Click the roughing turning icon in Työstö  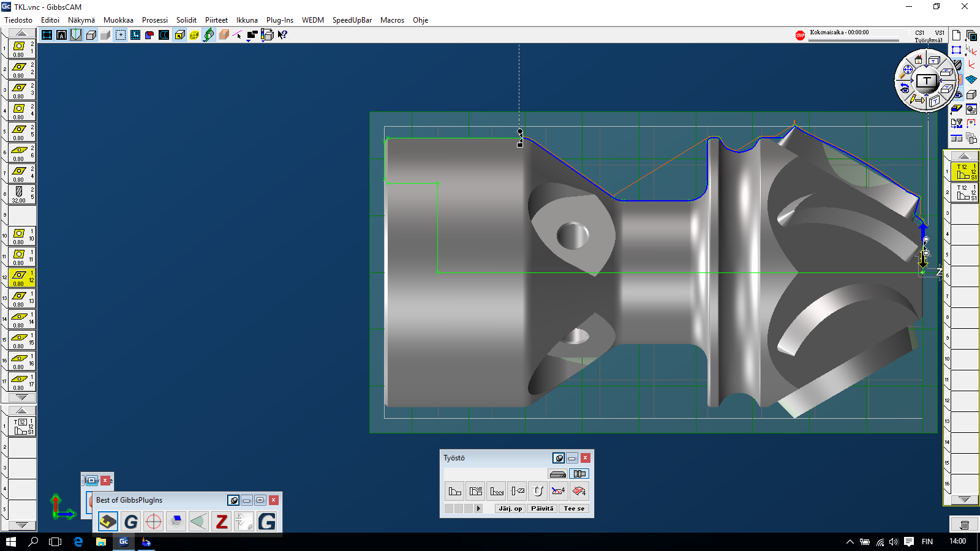475,491
